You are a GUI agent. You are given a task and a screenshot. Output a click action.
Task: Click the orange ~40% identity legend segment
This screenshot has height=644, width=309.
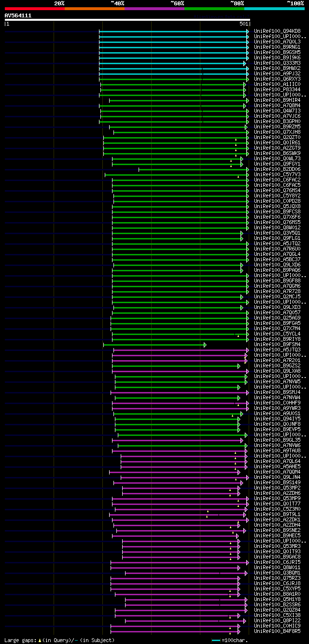pyautogui.click(x=95, y=9)
